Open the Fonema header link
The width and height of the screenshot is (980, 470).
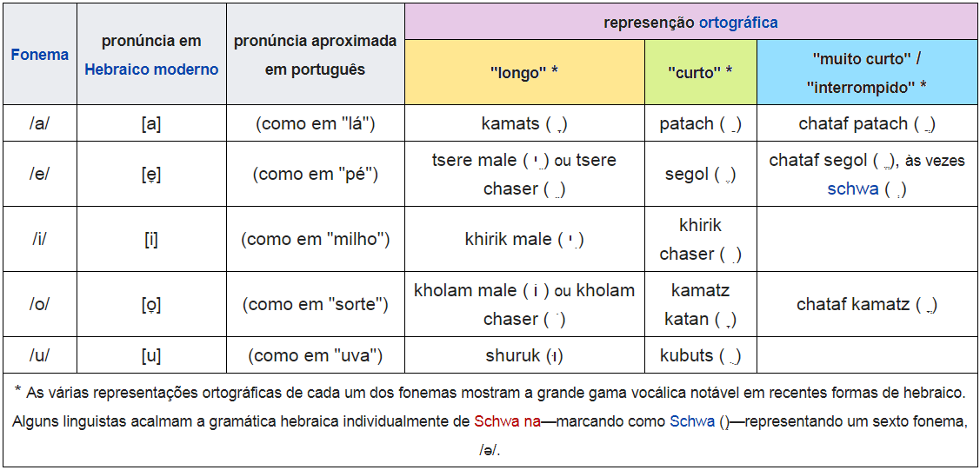point(39,55)
